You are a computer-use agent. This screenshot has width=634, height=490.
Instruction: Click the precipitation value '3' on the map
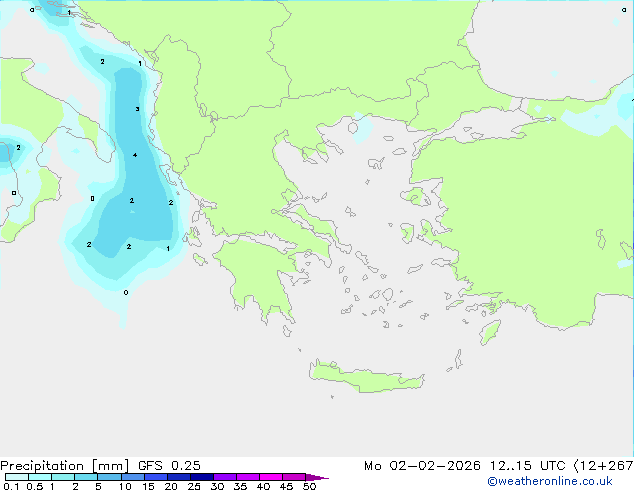[x=137, y=109]
